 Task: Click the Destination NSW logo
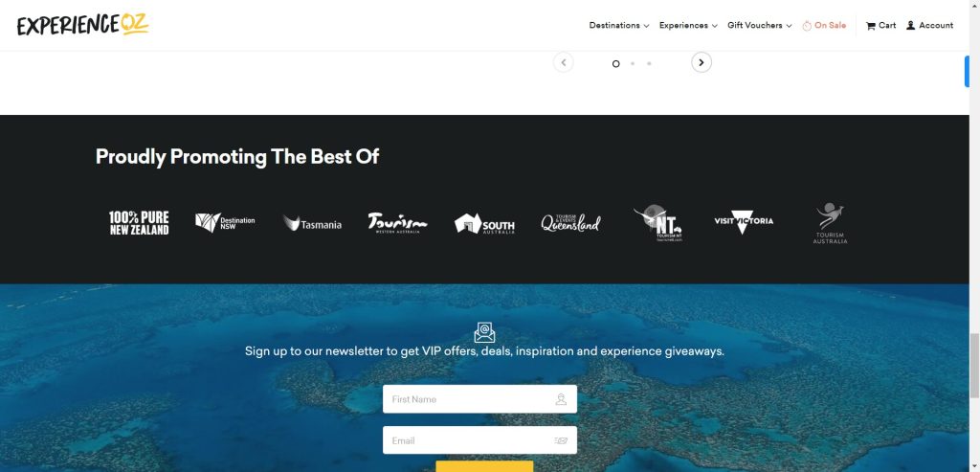pyautogui.click(x=225, y=222)
